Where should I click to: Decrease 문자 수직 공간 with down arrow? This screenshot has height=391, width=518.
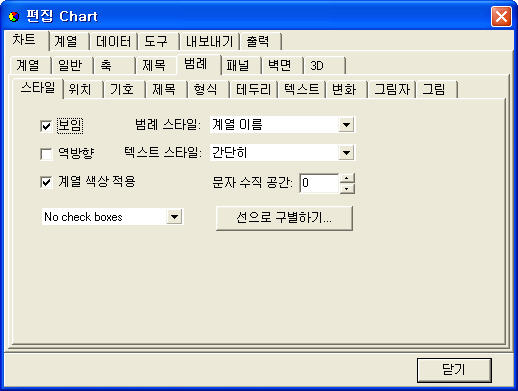347,189
